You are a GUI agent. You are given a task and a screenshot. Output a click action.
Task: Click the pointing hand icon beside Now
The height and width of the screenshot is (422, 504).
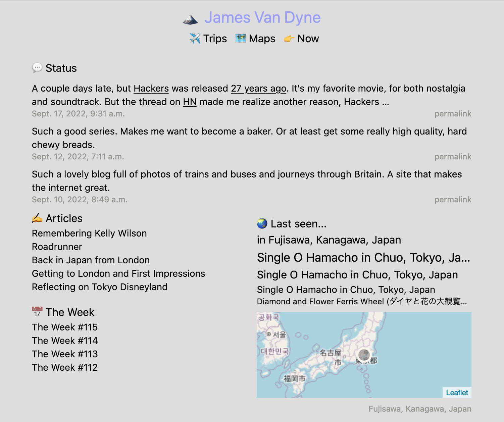(289, 39)
